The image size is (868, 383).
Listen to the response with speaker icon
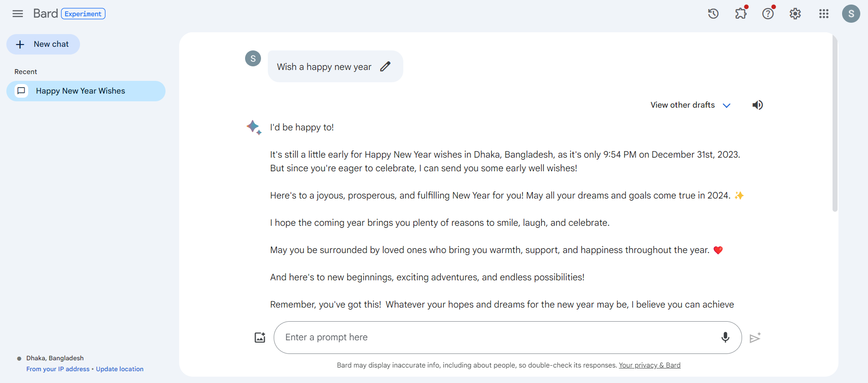click(757, 105)
